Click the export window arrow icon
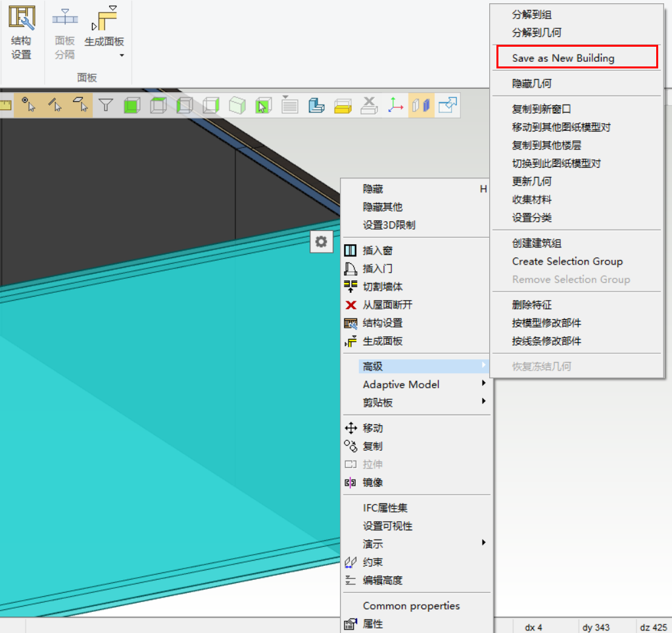The image size is (672, 633). 447,105
